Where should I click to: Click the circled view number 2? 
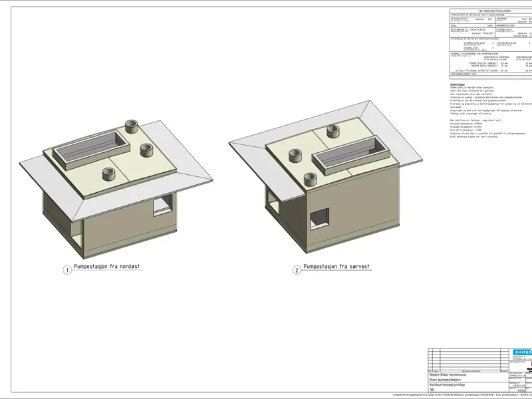pos(297,271)
